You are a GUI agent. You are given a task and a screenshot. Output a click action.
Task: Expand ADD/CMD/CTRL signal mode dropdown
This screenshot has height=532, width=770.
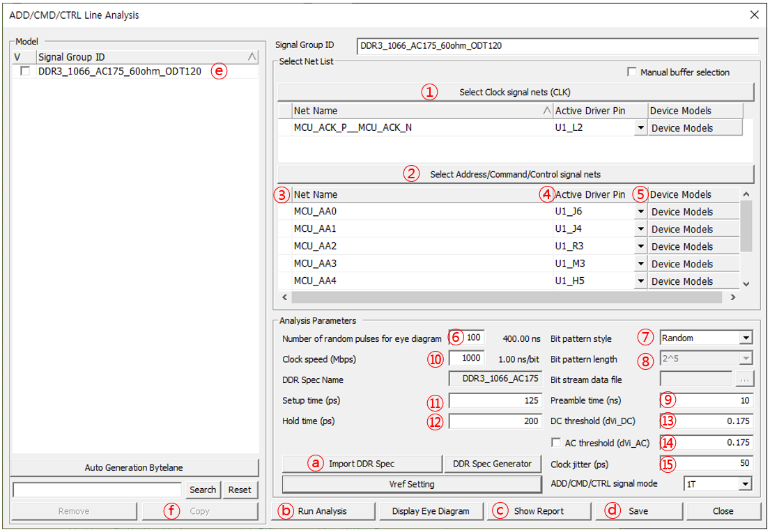[746, 484]
